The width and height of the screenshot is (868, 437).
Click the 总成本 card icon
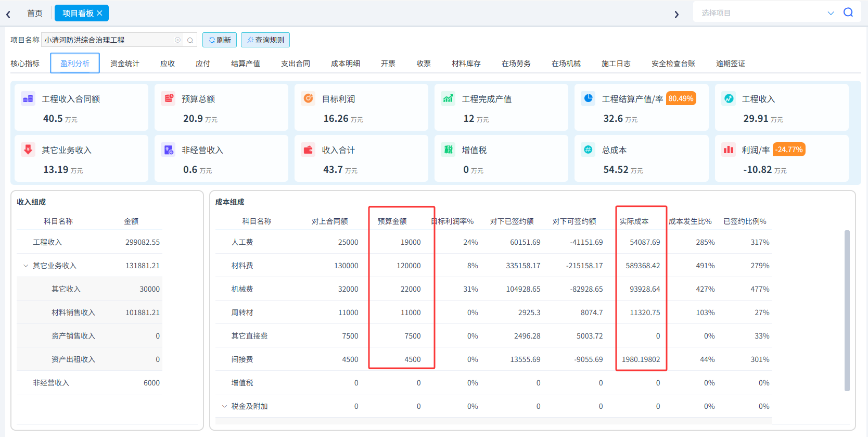pos(588,149)
